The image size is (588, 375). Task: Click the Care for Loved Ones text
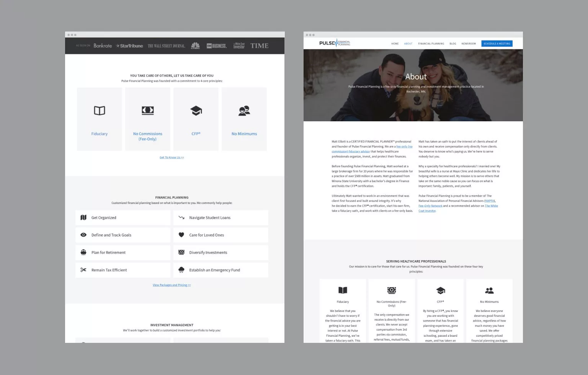tap(207, 235)
